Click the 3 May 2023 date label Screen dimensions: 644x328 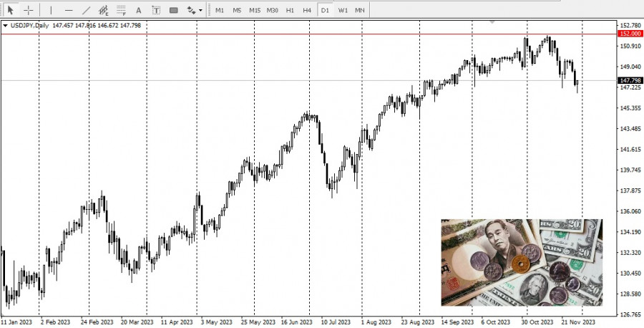216,322
